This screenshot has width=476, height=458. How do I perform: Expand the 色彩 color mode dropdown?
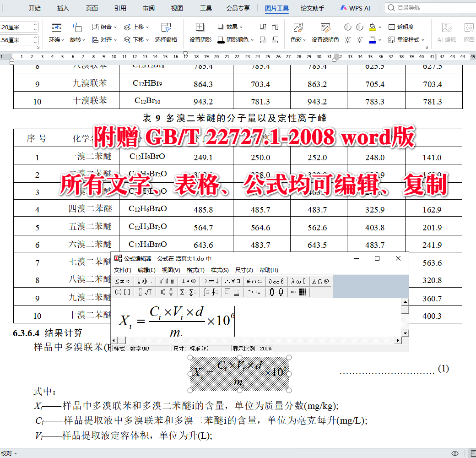pos(304,40)
